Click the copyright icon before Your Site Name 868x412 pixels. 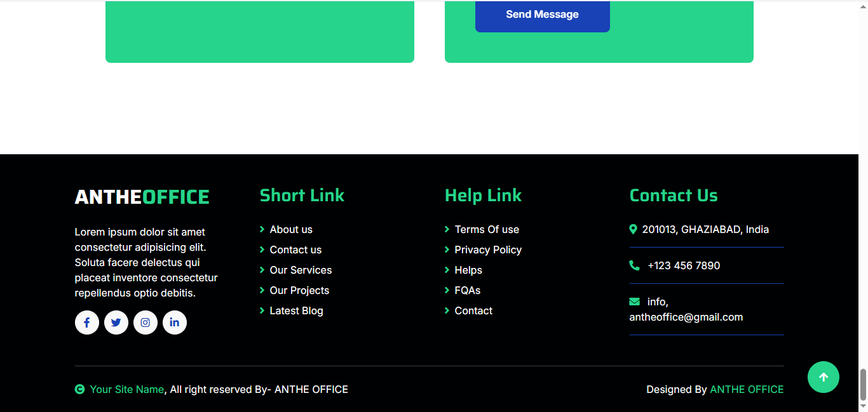(79, 389)
